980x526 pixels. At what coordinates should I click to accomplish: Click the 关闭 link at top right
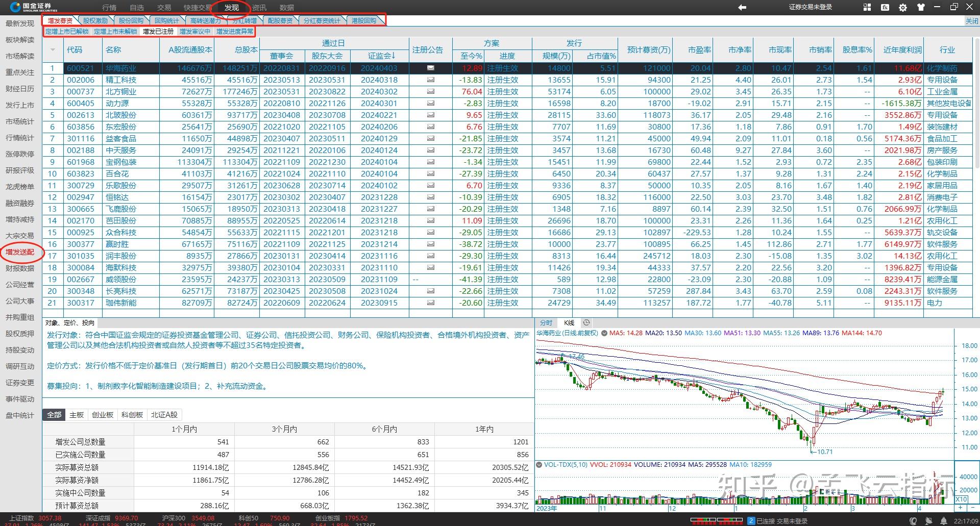pos(972,21)
